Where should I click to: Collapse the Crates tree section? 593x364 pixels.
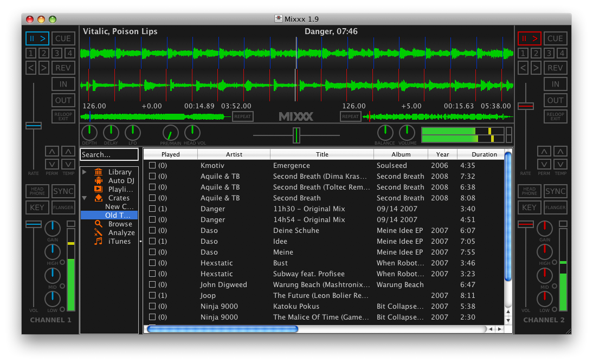(84, 198)
